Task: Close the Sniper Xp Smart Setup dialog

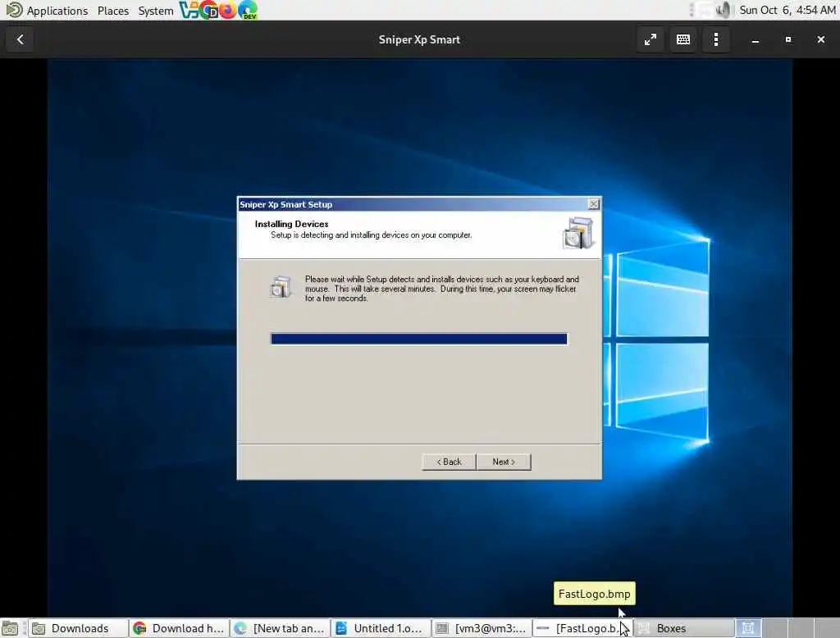Action: (594, 204)
